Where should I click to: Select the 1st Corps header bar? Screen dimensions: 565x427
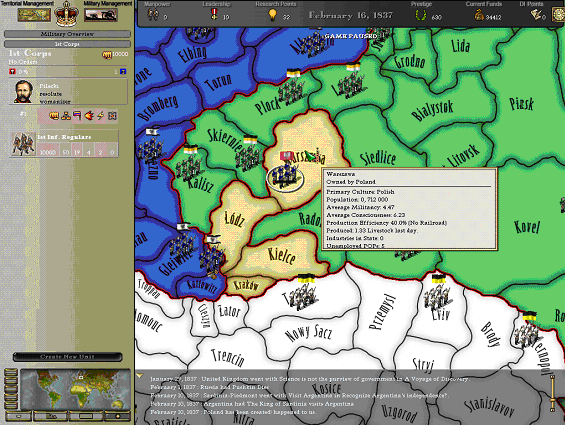click(67, 44)
